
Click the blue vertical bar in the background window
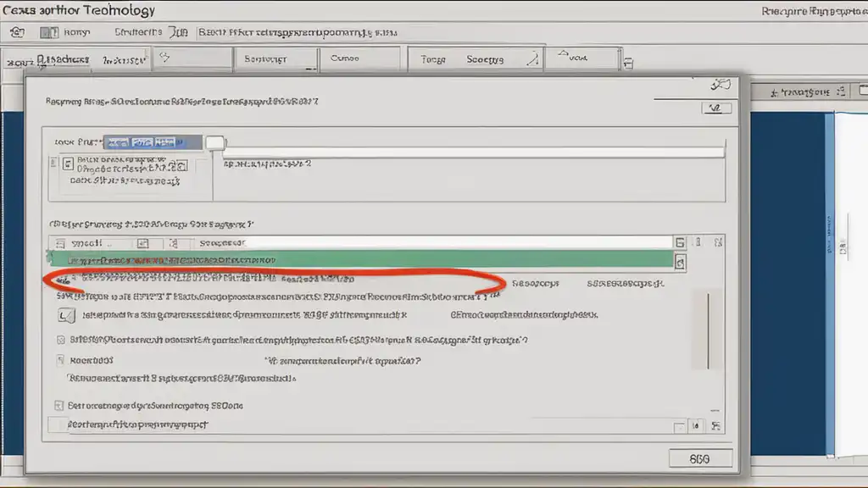pos(829,285)
